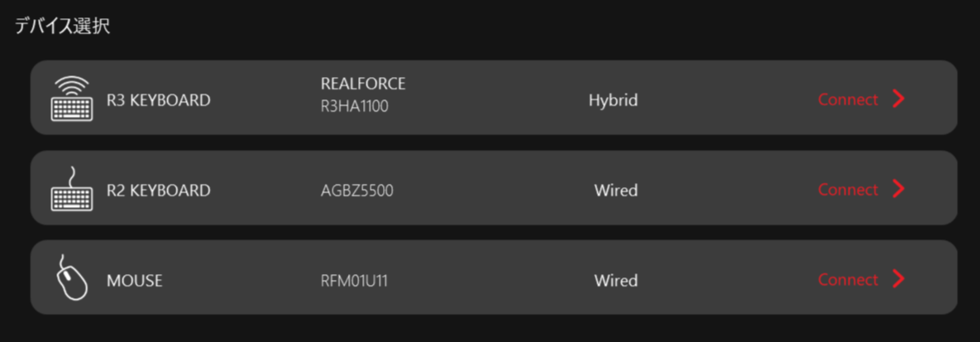Connect to the R3 KEYBOARD device
The image size is (980, 342).
tap(849, 99)
